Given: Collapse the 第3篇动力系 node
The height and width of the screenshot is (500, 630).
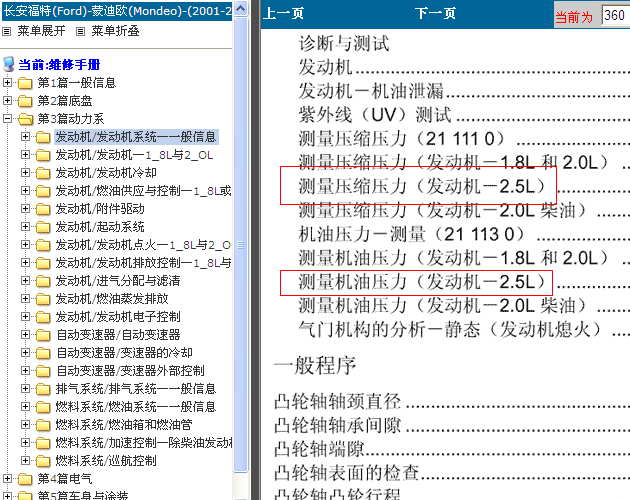Looking at the screenshot, I should 7,119.
